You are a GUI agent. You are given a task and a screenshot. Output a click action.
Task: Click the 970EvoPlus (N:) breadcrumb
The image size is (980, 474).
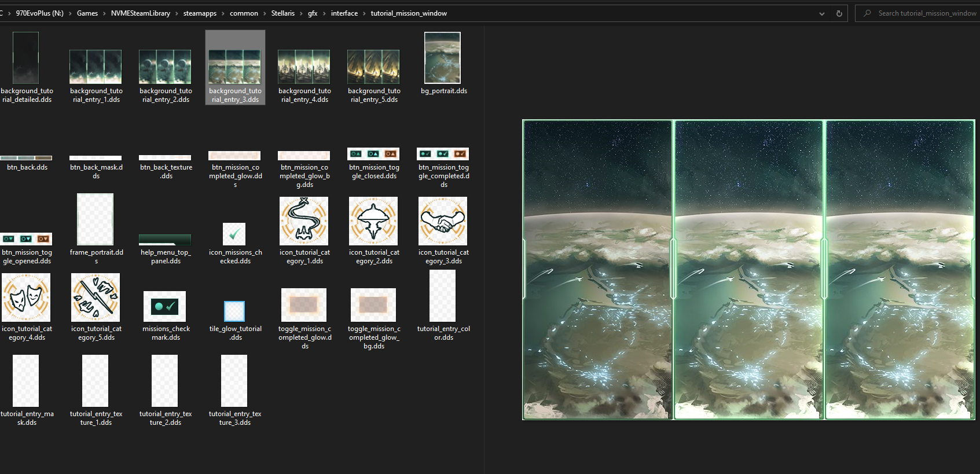tap(39, 13)
